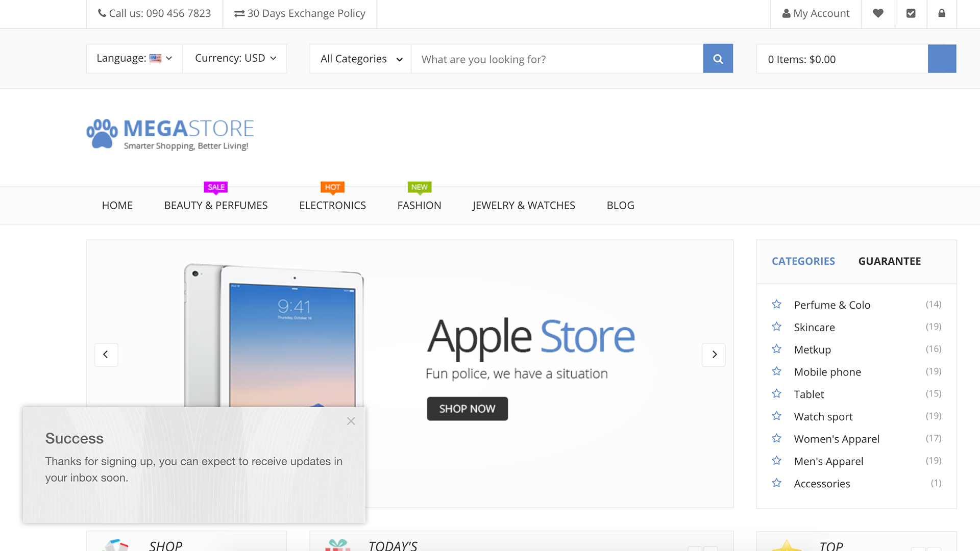980x551 pixels.
Task: Go to next slide arrow
Action: coord(714,355)
